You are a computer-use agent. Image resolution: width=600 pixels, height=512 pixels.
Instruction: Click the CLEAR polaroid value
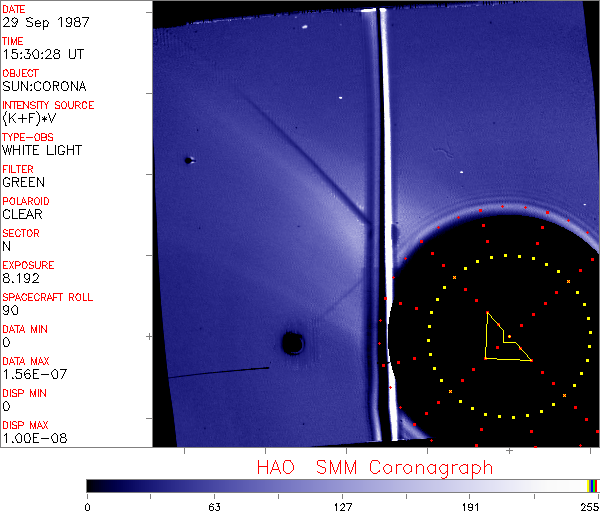[x=23, y=214]
